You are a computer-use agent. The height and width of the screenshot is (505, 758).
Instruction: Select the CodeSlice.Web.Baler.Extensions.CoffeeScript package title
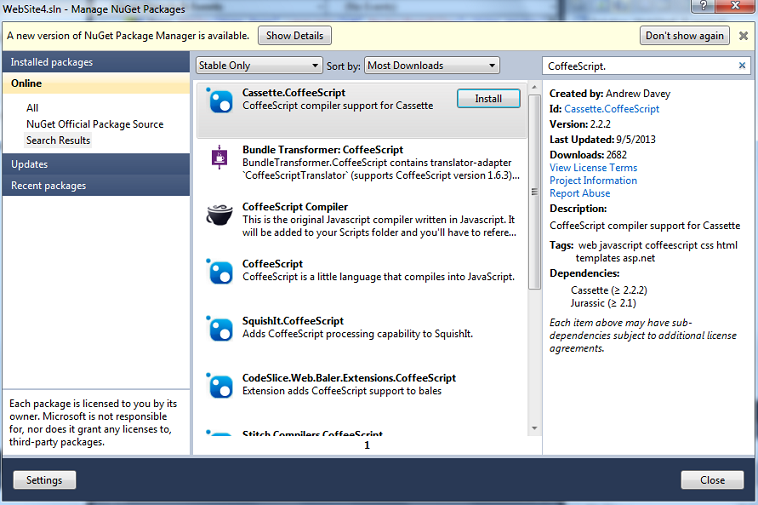[349, 378]
